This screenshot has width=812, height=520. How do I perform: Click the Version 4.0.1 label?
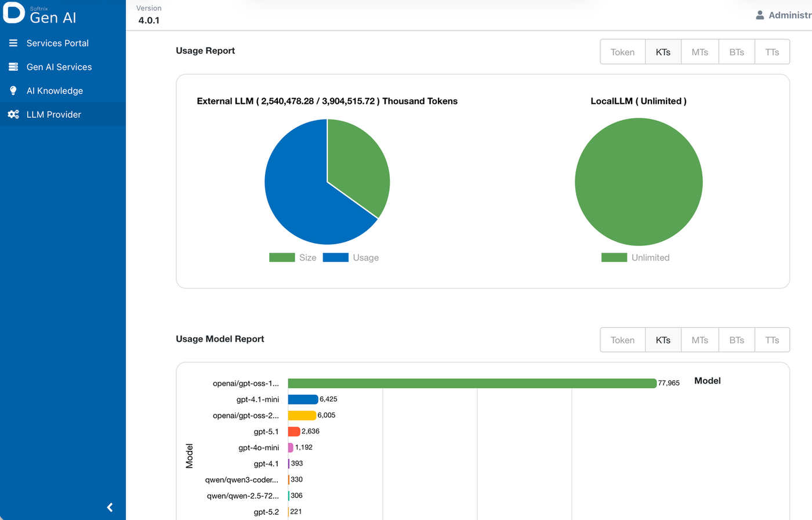pyautogui.click(x=149, y=15)
